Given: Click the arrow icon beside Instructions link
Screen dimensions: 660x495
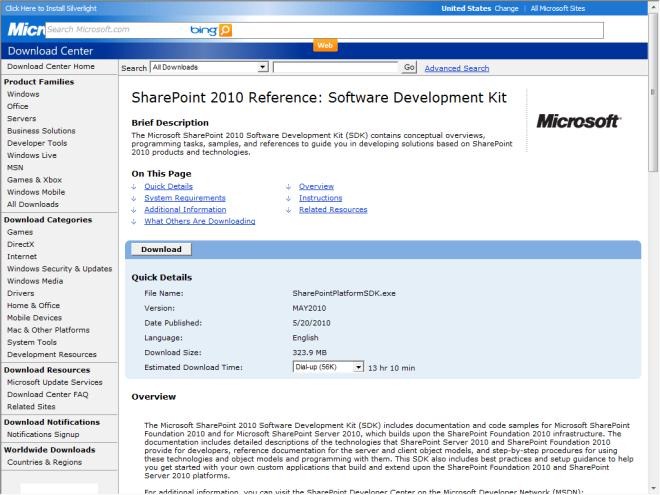Looking at the screenshot, I should click(288, 198).
